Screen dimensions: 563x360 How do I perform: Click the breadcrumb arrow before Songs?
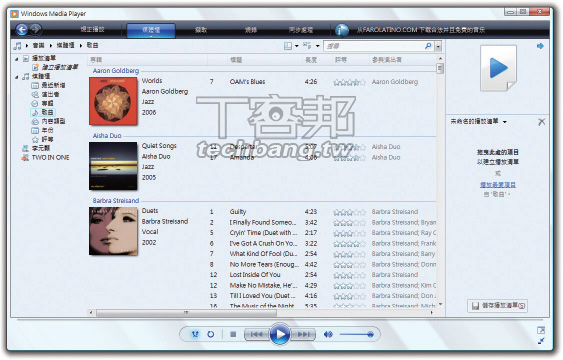(81, 46)
